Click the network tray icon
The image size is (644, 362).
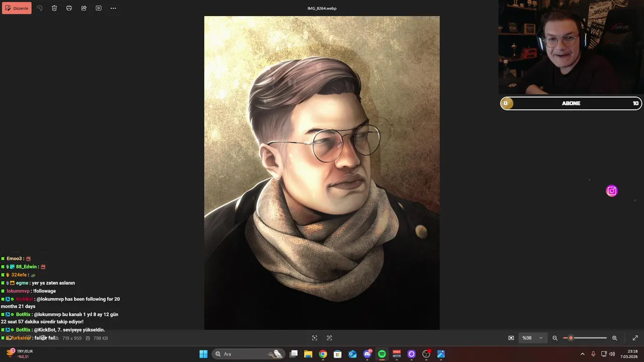coord(604,354)
